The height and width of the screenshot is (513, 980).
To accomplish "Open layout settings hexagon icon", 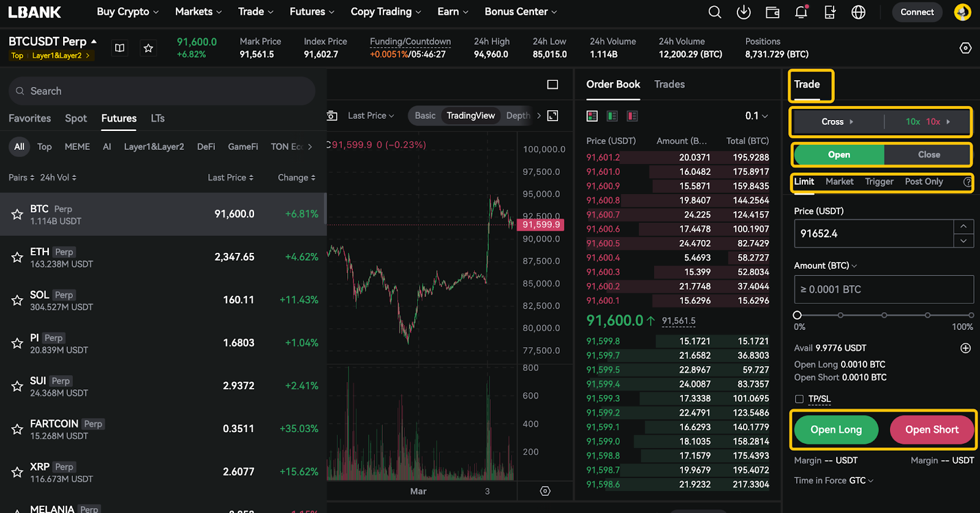I will 965,48.
